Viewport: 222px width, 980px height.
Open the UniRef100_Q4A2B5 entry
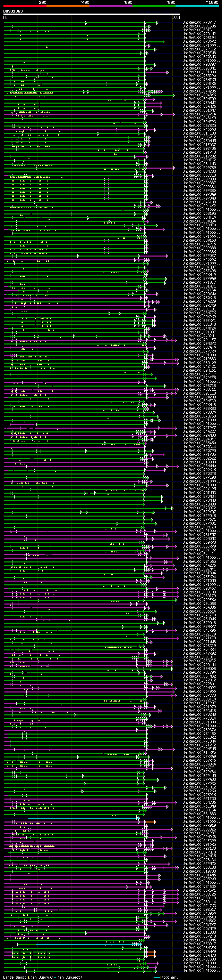(199, 91)
